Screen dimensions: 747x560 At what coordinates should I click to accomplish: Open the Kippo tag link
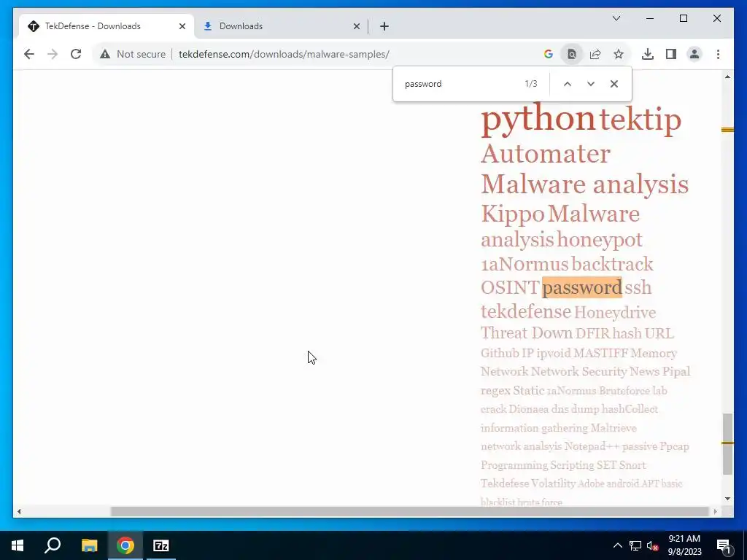pyautogui.click(x=513, y=214)
